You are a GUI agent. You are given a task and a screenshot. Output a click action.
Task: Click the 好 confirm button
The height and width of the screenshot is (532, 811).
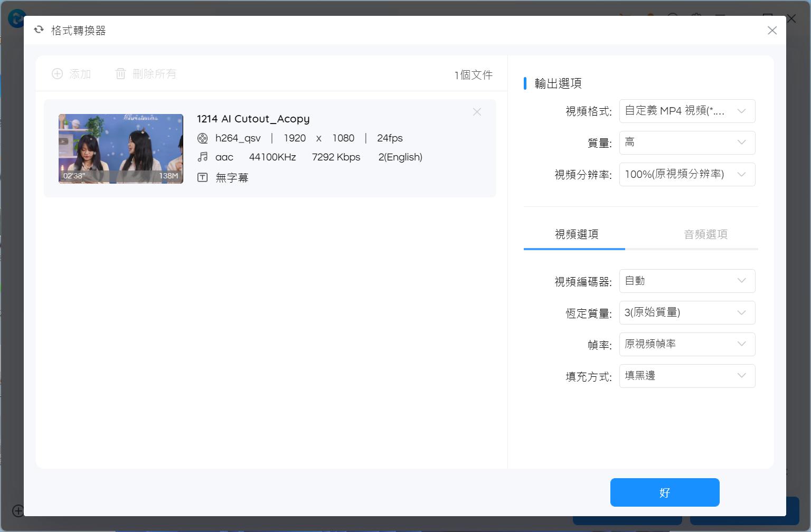665,492
